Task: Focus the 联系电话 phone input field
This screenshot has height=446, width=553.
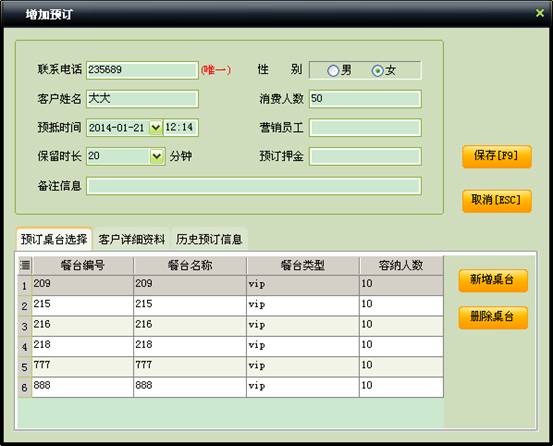Action: [x=142, y=70]
